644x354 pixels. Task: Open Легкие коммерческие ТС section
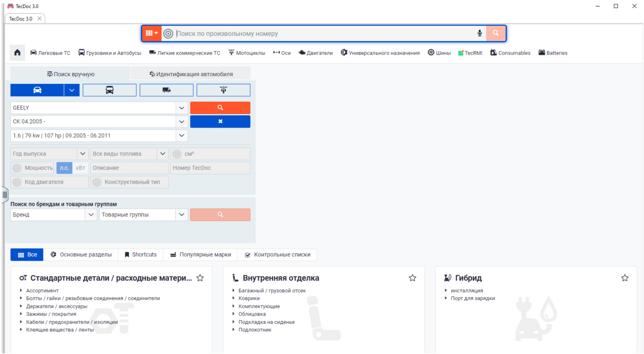click(x=185, y=53)
